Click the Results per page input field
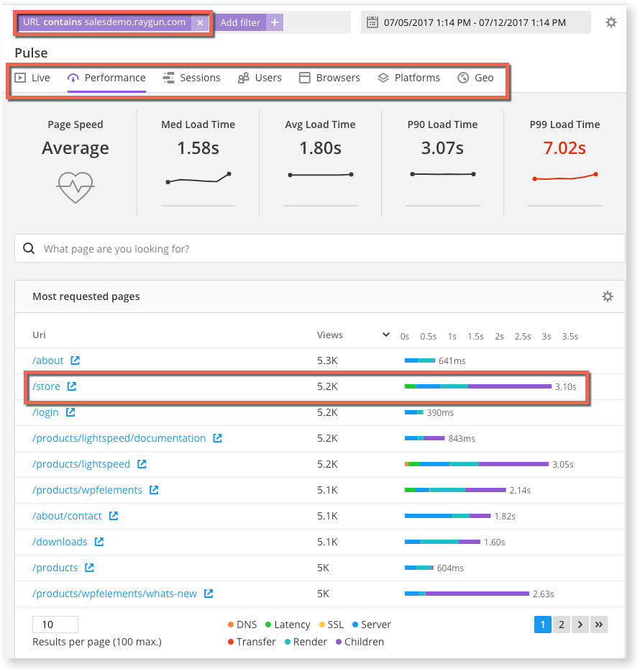Image resolution: width=640 pixels, height=672 pixels. coord(55,625)
